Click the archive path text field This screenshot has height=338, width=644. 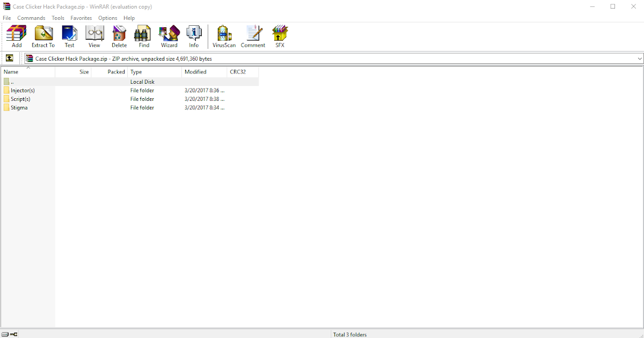330,58
